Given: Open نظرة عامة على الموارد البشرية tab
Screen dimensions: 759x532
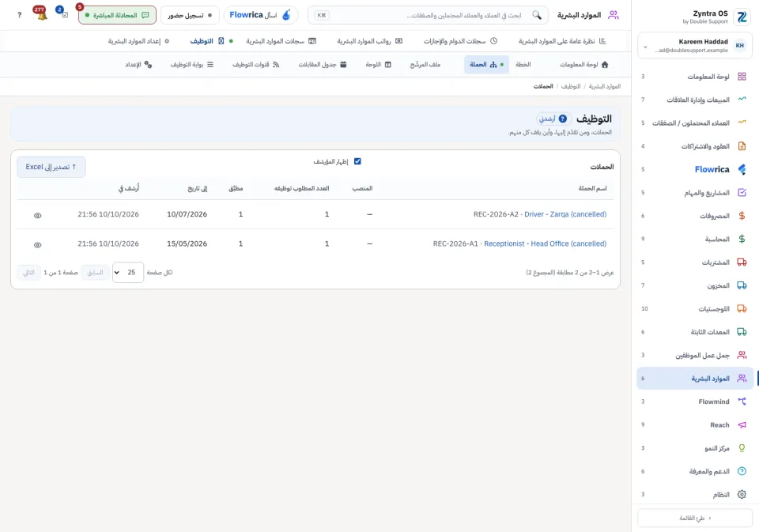Looking at the screenshot, I should (561, 41).
